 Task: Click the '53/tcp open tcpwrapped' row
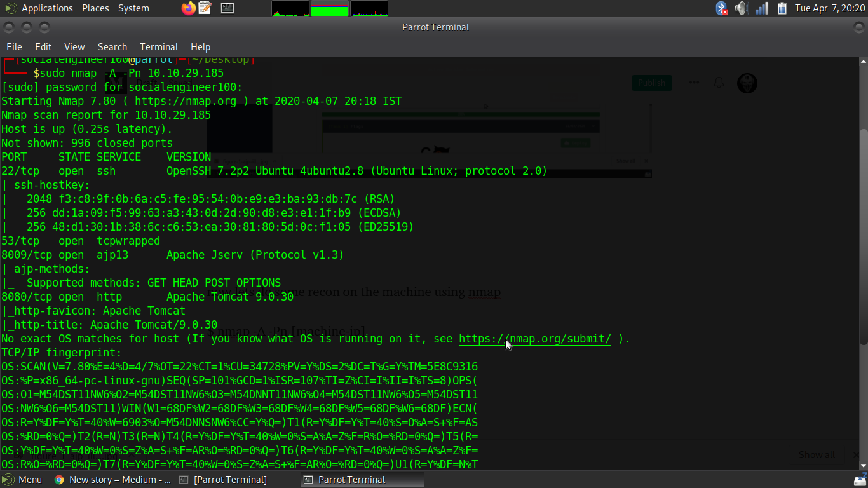click(x=81, y=241)
